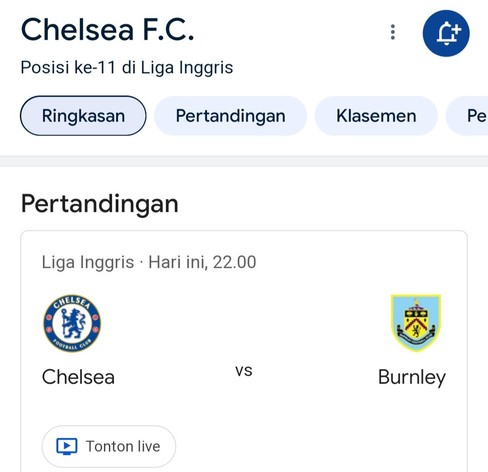This screenshot has width=488, height=472.
Task: Click the Chelsea club crest logo
Action: click(x=72, y=323)
